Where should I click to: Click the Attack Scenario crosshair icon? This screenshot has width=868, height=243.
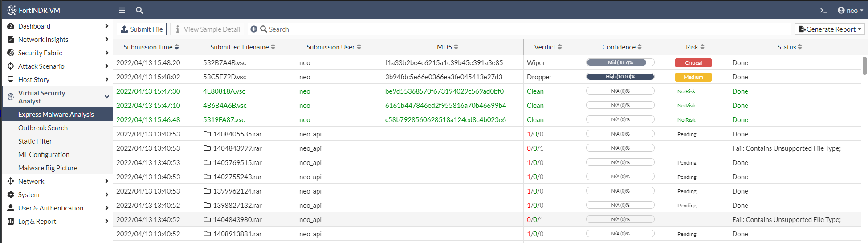[11, 66]
